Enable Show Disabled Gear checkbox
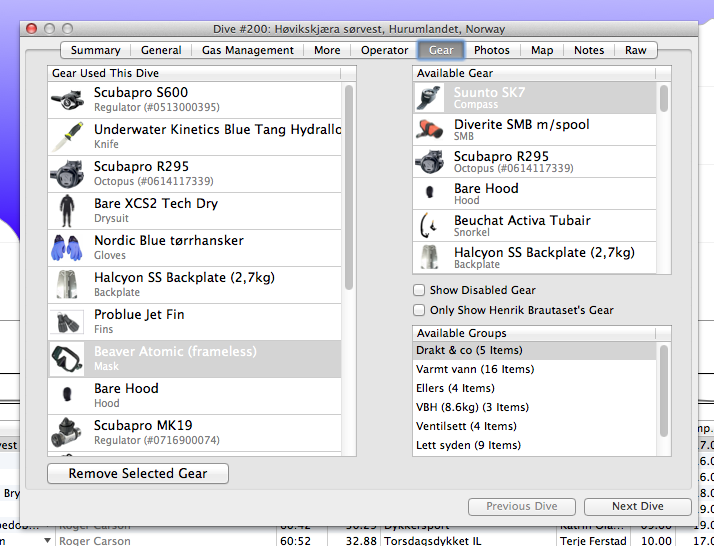This screenshot has width=714, height=546. [x=420, y=291]
